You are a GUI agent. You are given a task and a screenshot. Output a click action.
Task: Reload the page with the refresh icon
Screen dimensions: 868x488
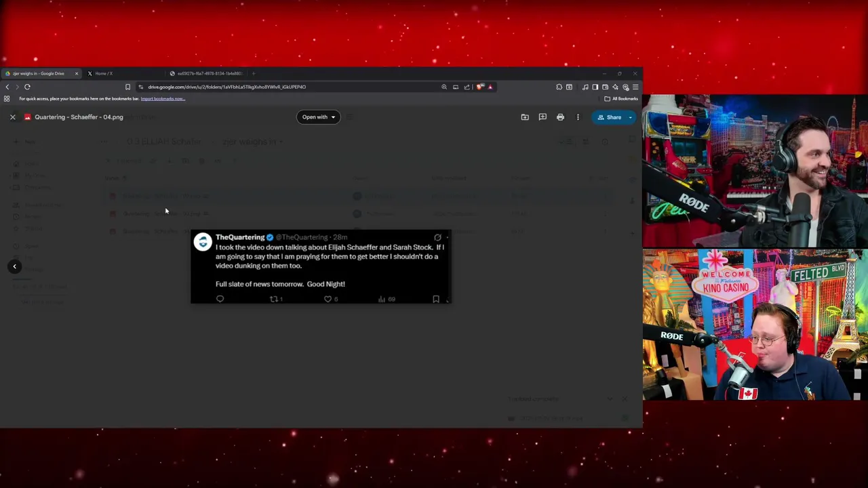coord(27,87)
